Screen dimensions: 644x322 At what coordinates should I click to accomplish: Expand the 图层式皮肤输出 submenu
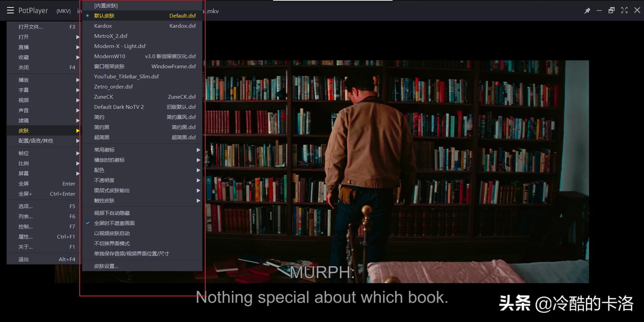(142, 190)
